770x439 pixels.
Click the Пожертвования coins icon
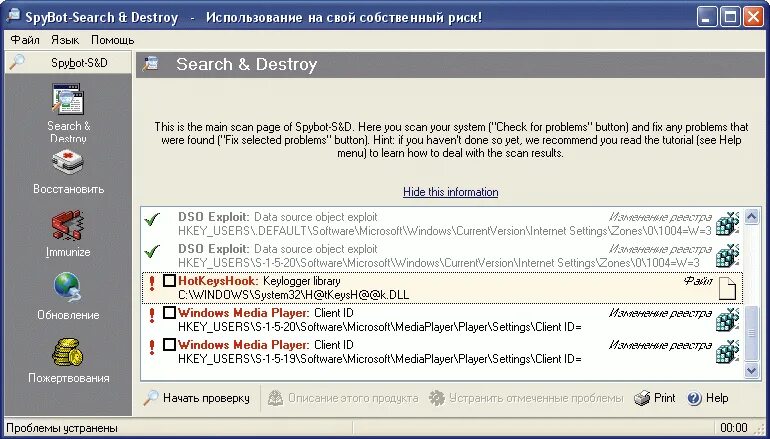[68, 352]
